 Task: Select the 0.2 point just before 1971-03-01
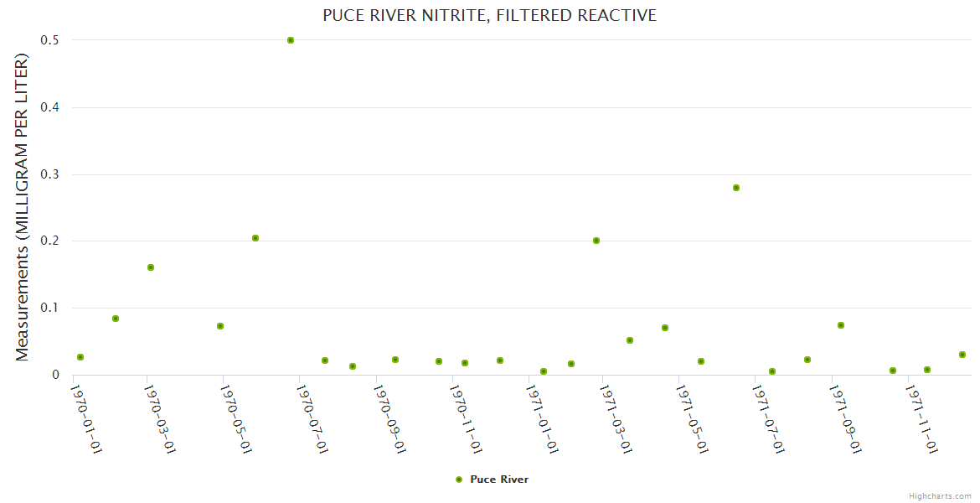(596, 241)
